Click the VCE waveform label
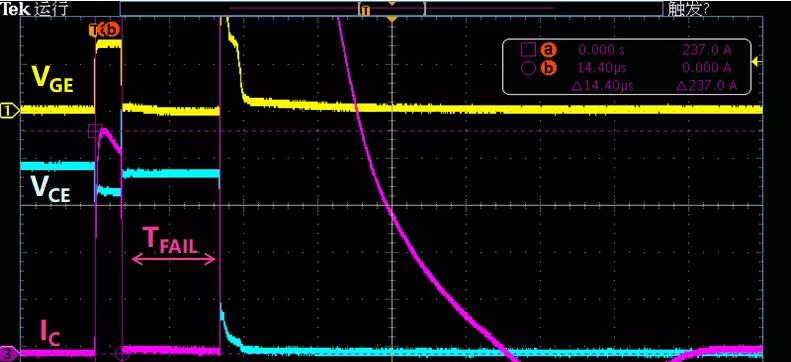Viewport: 791px width, 362px height. point(50,189)
